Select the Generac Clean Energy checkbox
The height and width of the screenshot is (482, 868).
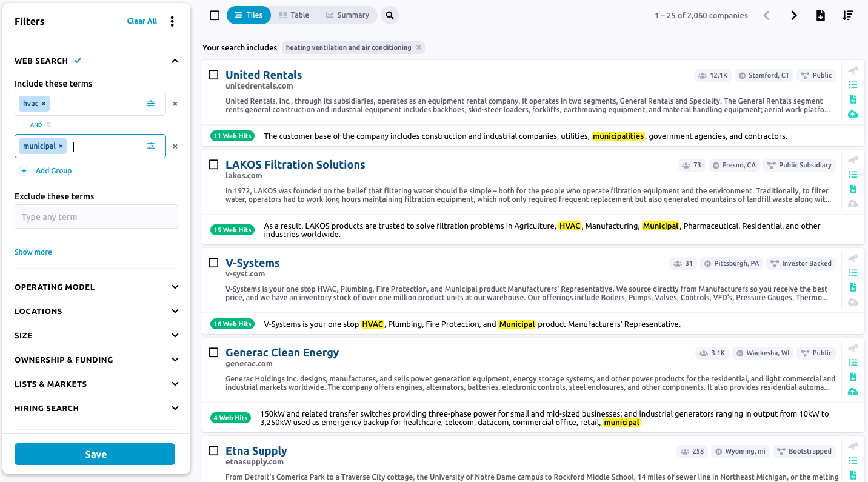[x=213, y=352]
